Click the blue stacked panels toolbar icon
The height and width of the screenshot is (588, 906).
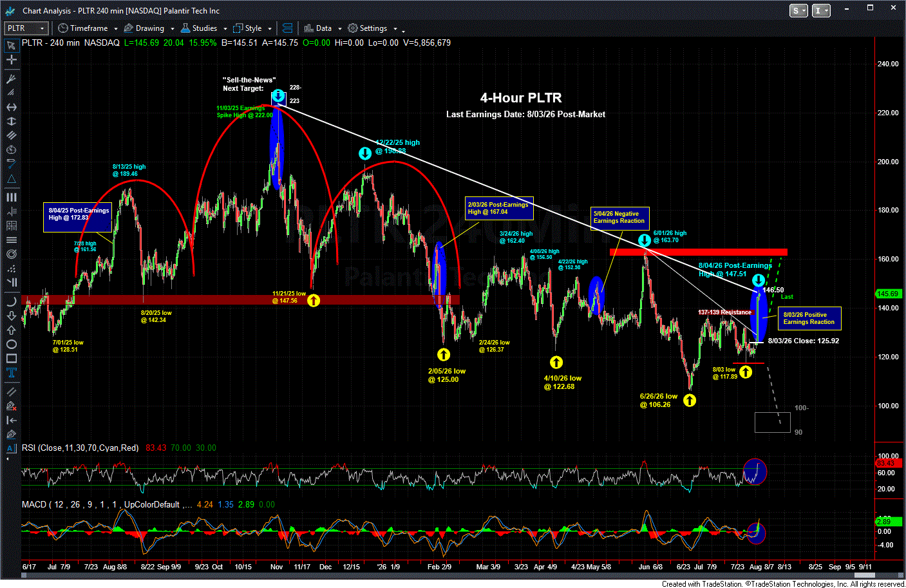288,28
